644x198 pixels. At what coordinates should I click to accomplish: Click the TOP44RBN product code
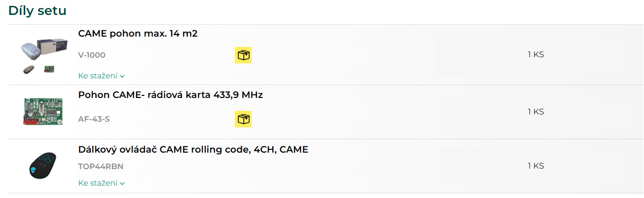[x=101, y=167]
